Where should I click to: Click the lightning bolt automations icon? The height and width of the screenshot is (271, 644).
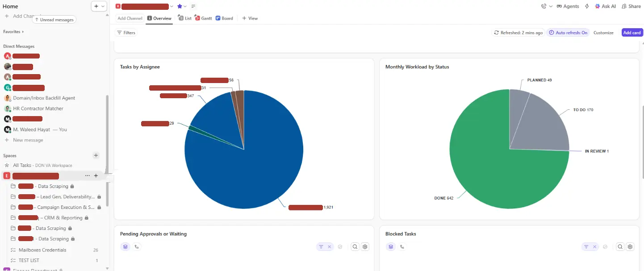(x=587, y=6)
